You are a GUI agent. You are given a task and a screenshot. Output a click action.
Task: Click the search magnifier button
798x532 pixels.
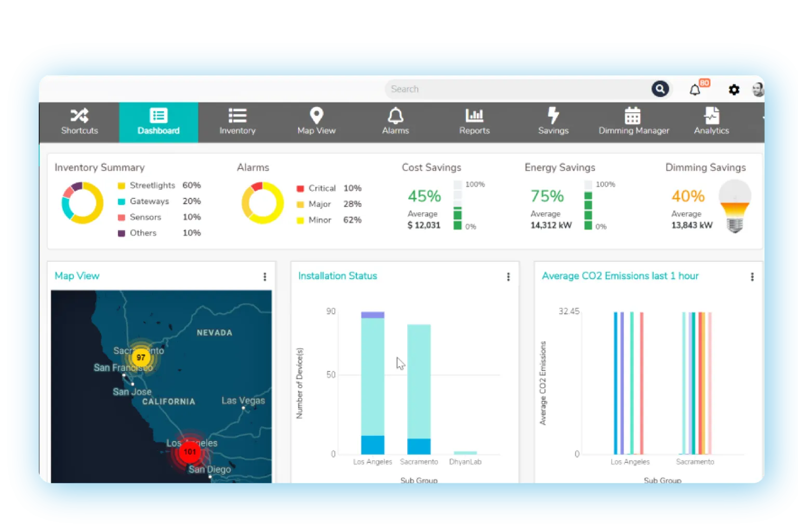click(x=660, y=89)
